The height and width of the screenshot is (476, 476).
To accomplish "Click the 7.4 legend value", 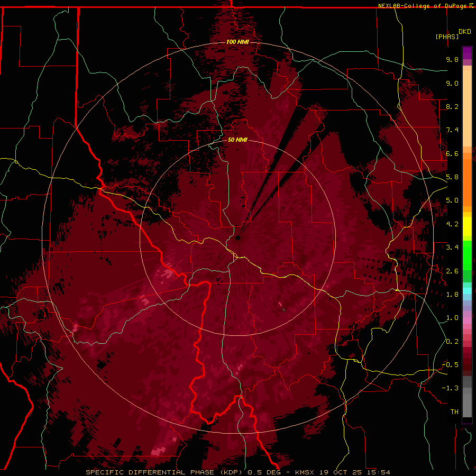I will click(x=452, y=130).
